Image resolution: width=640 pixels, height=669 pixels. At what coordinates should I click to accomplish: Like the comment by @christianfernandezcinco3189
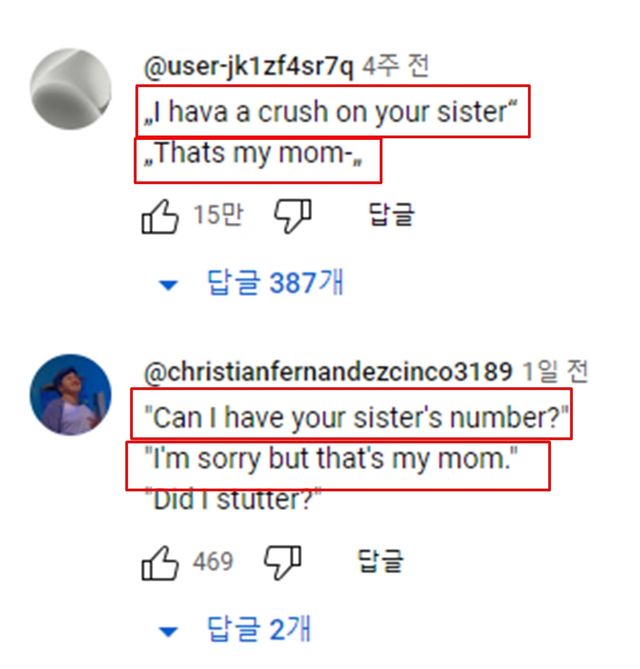point(158,563)
